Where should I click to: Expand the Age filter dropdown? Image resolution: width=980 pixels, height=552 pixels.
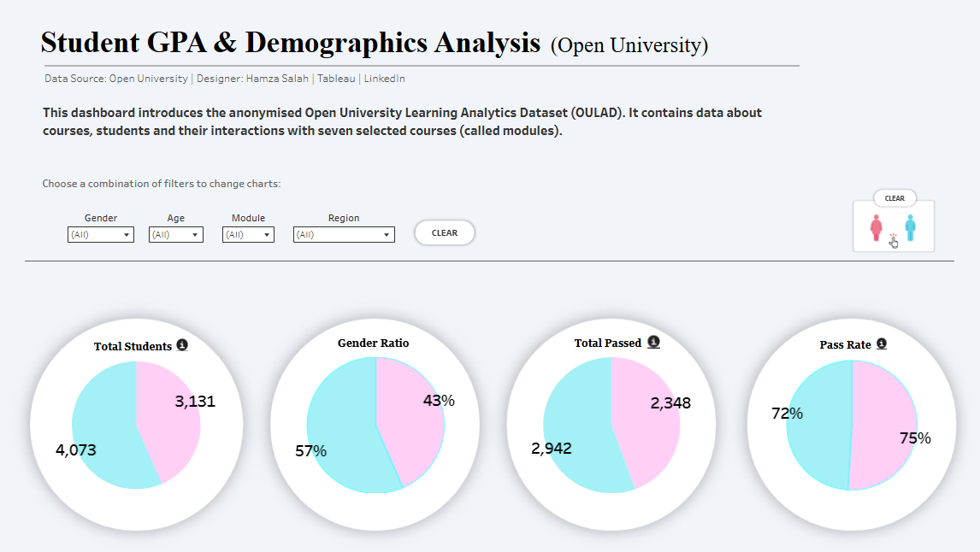[x=176, y=234]
